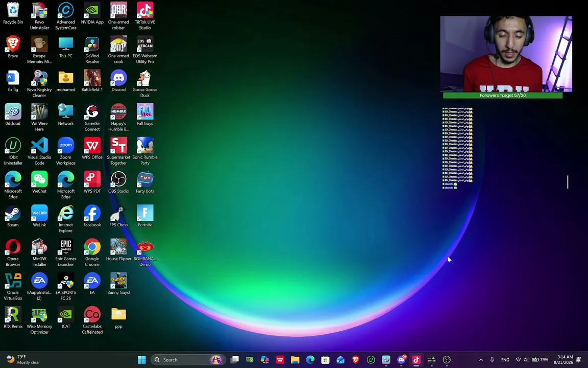Open RTX Remix desktop shortcut

[13, 318]
